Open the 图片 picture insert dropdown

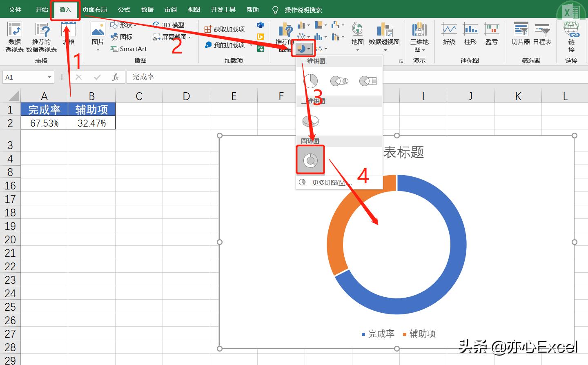coord(98,37)
